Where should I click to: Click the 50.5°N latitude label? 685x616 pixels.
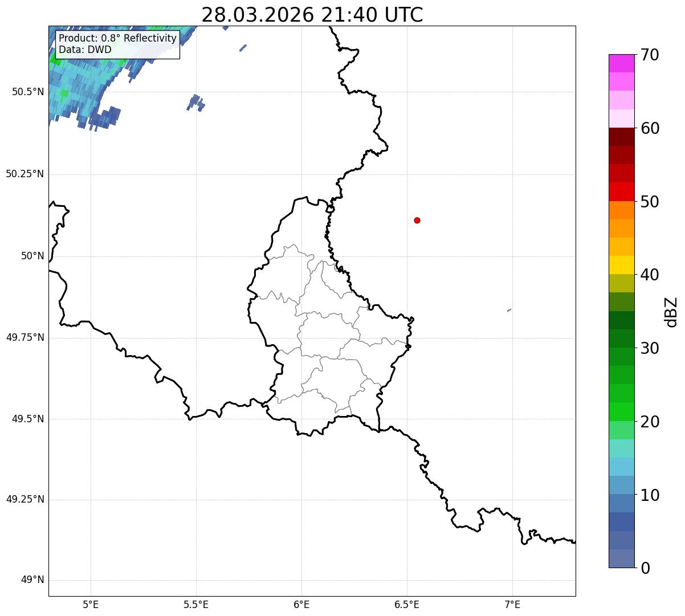click(27, 92)
